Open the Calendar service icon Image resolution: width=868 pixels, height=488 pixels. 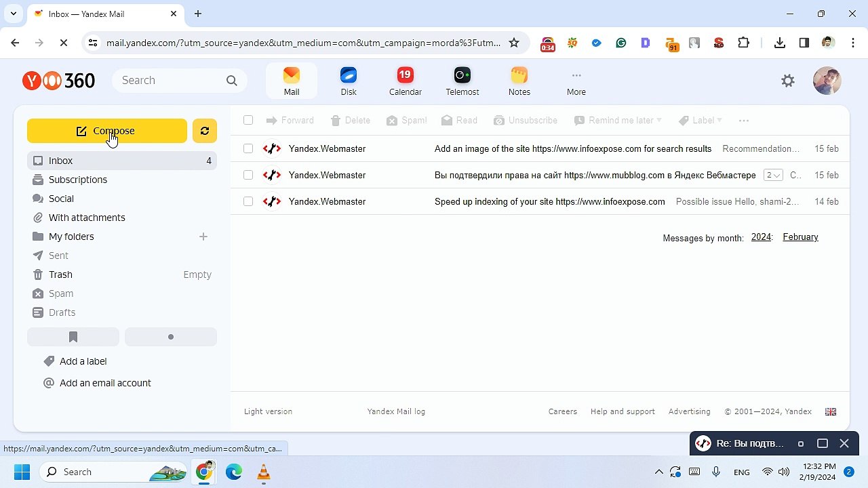click(406, 81)
